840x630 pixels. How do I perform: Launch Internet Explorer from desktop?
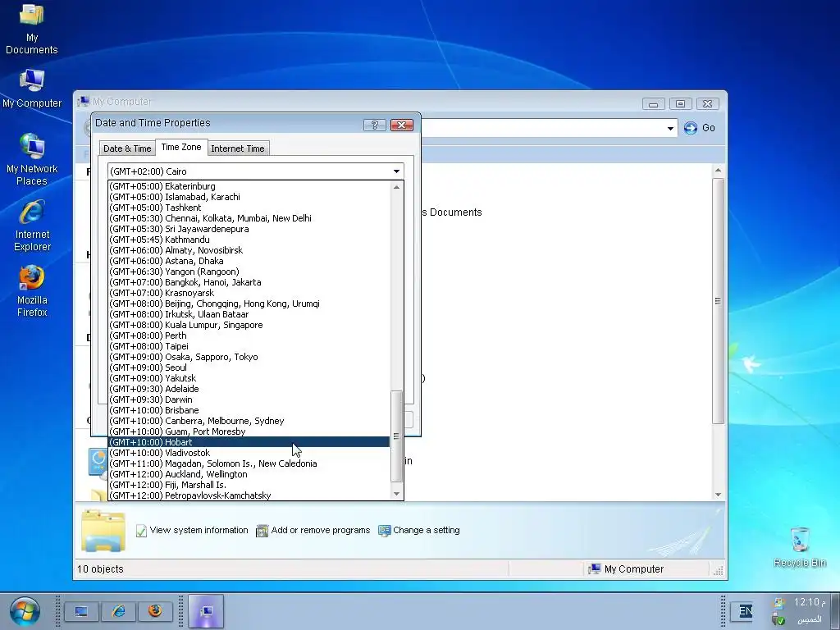[x=32, y=226]
